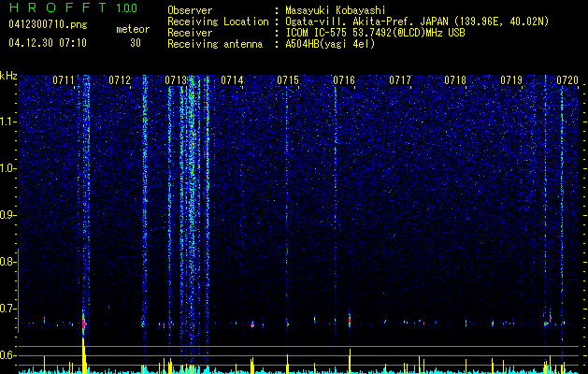The height and width of the screenshot is (374, 588).
Task: Click receiver text ICOM IC-575 53.7492 MHz USB
Action: (375, 33)
